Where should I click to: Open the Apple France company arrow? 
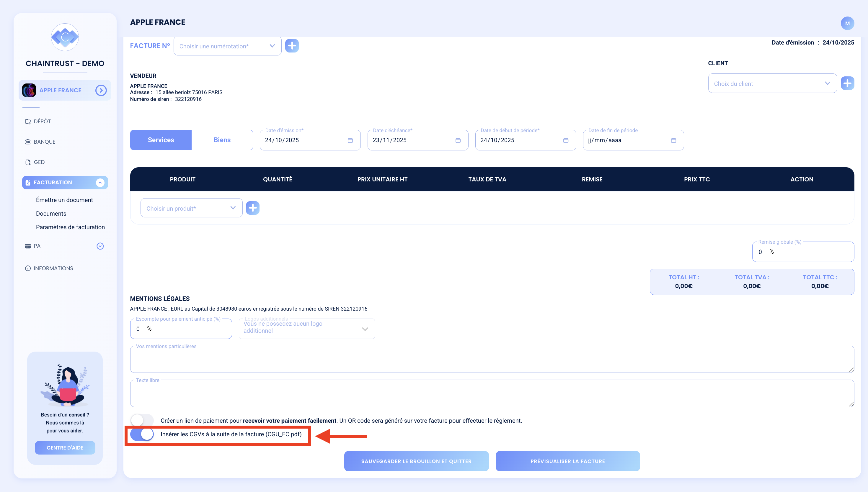point(101,90)
